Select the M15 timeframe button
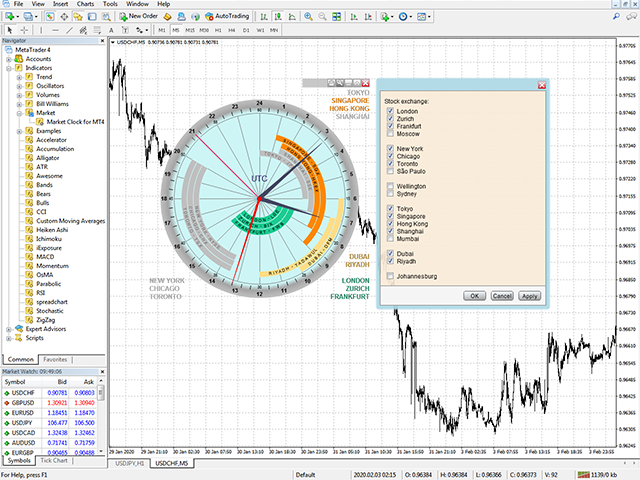The image size is (640, 480). [x=190, y=30]
